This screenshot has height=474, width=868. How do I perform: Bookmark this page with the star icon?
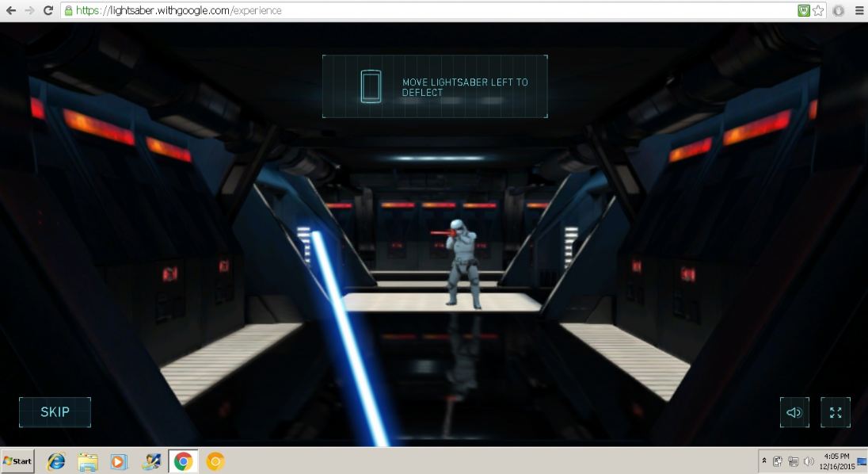[x=818, y=11]
